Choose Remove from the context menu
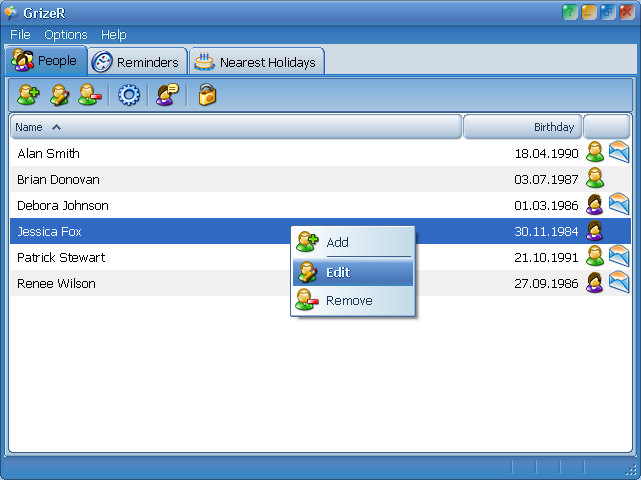641x480 pixels. [353, 301]
